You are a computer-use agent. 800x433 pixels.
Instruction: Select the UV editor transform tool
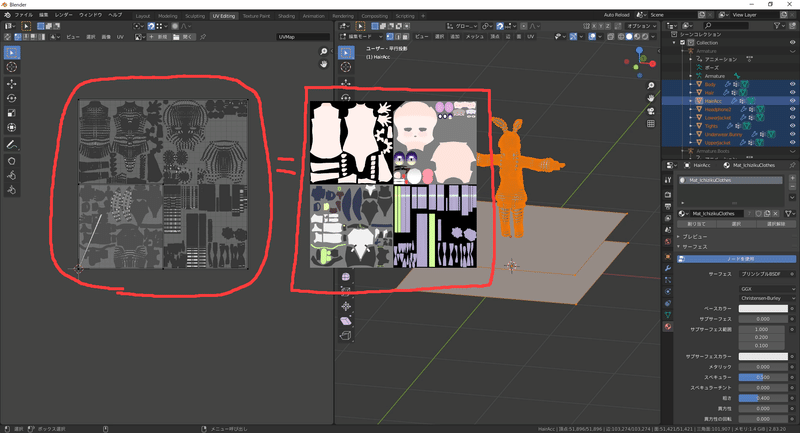(11, 128)
